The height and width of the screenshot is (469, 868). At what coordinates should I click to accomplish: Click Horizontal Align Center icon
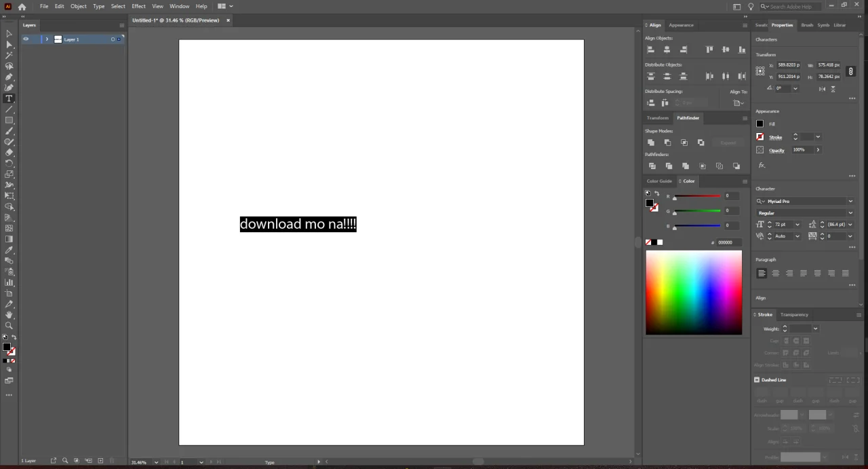[667, 50]
